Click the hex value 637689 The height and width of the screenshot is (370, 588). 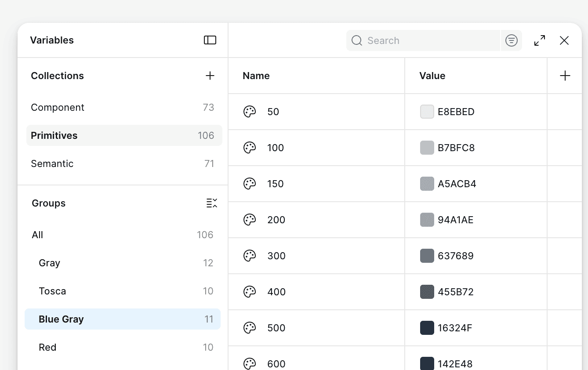(x=456, y=256)
